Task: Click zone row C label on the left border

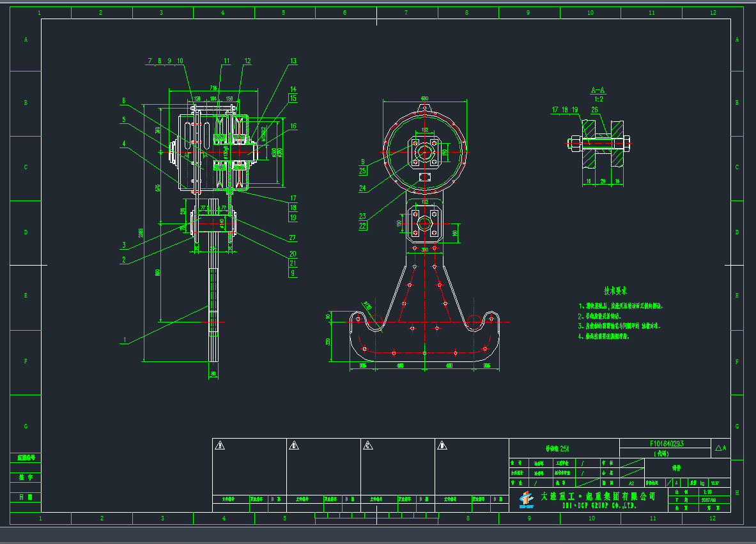Action: tap(26, 167)
